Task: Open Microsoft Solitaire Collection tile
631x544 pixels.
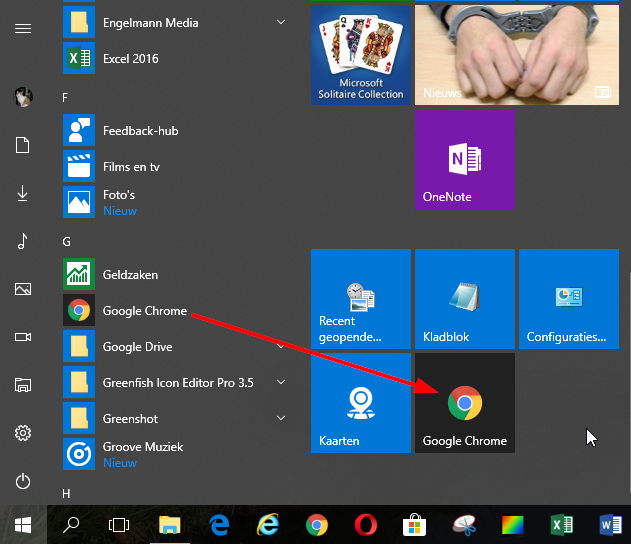Action: pos(360,54)
